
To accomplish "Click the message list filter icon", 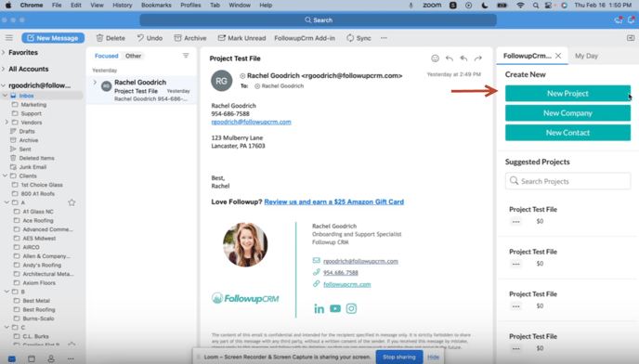I will coord(186,56).
